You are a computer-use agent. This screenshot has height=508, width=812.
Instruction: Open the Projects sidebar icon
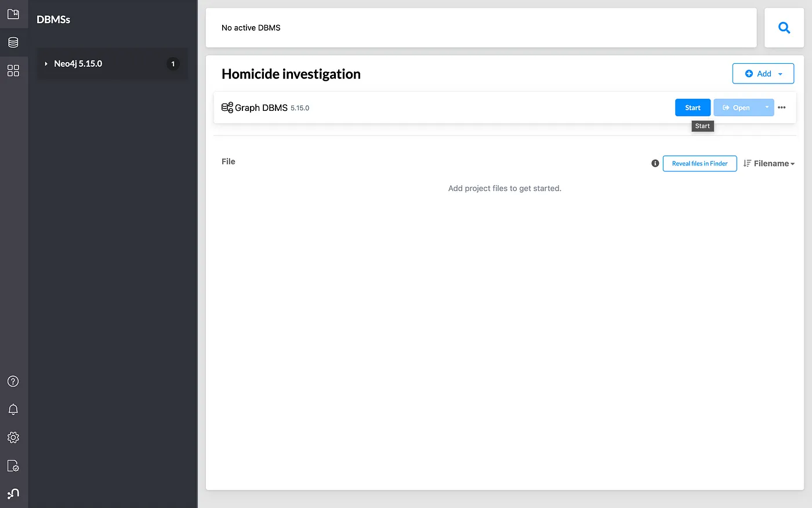tap(13, 14)
